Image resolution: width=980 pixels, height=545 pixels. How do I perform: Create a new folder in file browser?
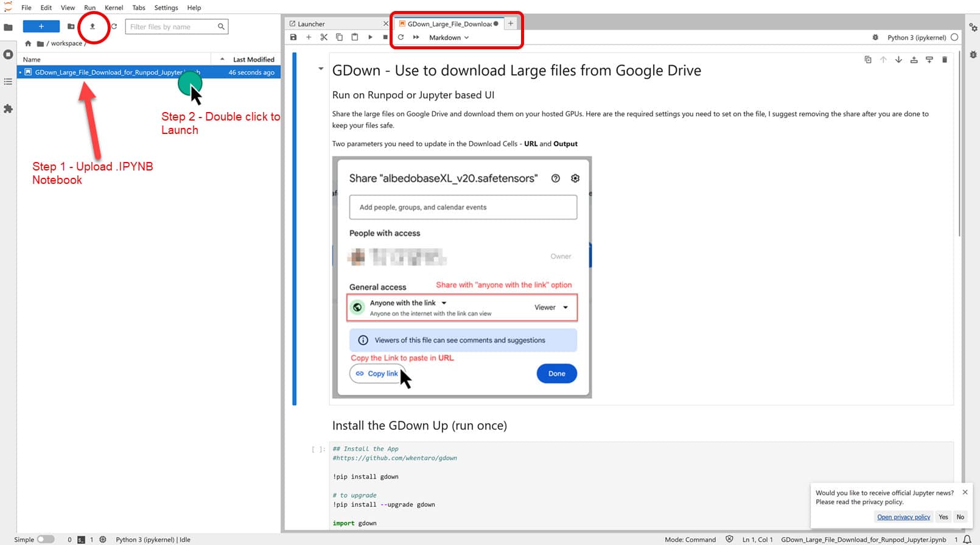71,26
